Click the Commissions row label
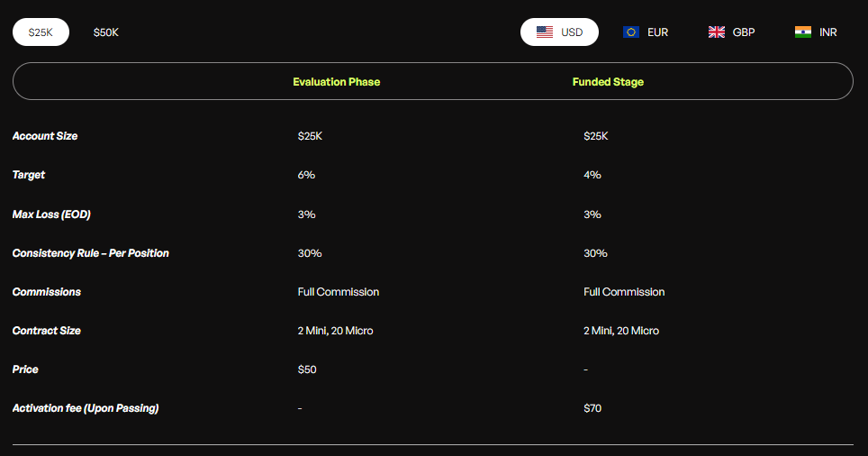The height and width of the screenshot is (456, 868). pos(46,292)
